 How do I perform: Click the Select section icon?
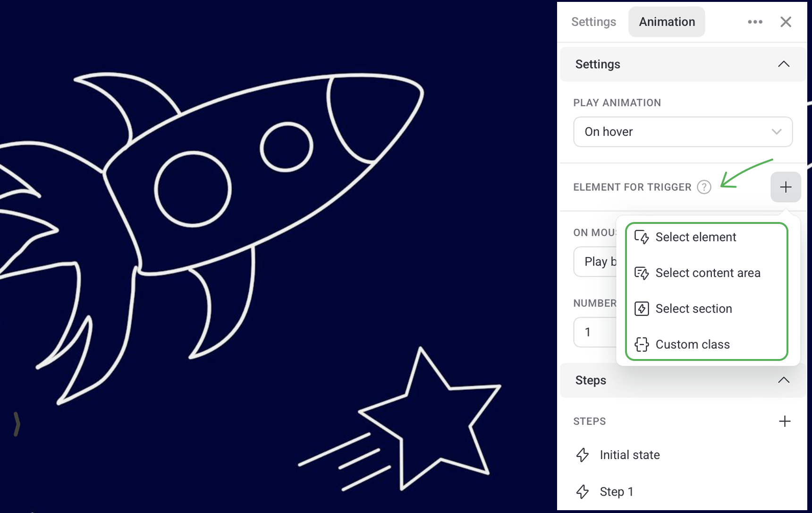tap(642, 309)
